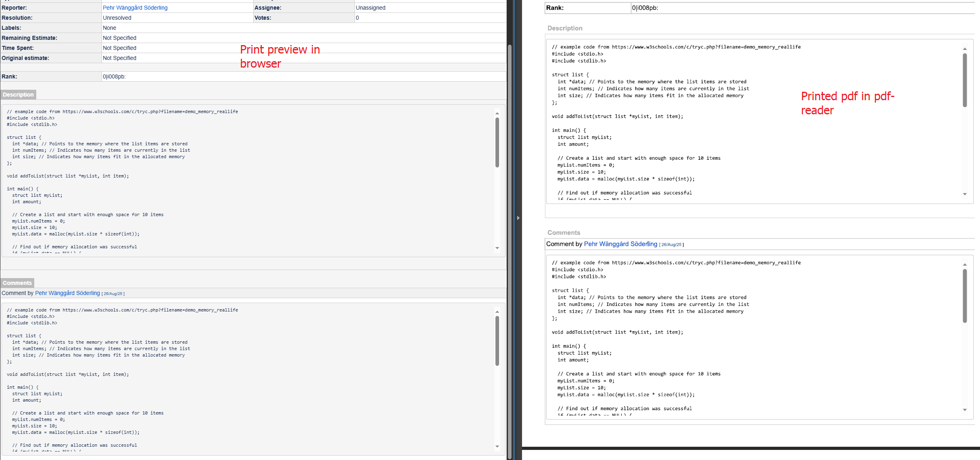
Task: Click Rank value 0|i008pb: in browser preview
Action: (114, 76)
